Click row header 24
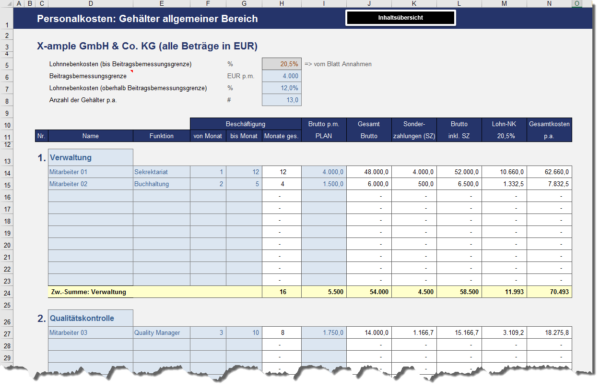Image resolution: width=600 pixels, height=391 pixels. [x=7, y=293]
